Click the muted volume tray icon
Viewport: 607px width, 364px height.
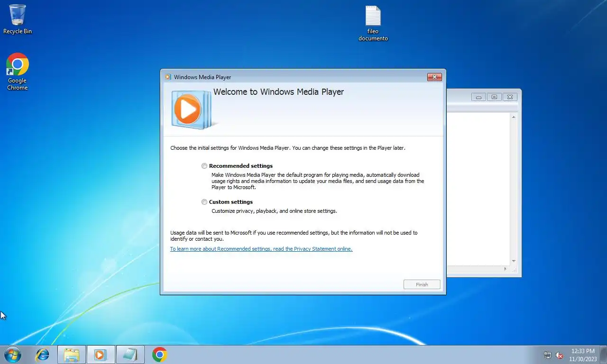tap(559, 355)
